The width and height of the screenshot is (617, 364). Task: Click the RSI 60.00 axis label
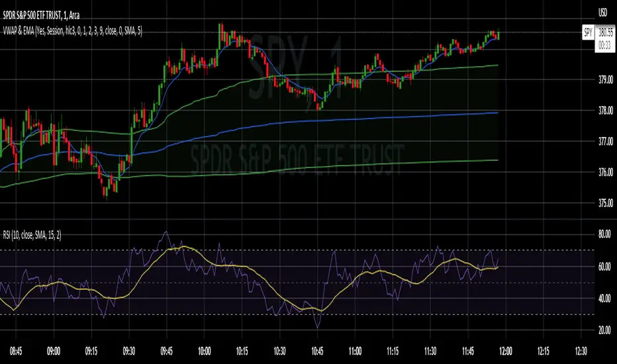pyautogui.click(x=604, y=267)
